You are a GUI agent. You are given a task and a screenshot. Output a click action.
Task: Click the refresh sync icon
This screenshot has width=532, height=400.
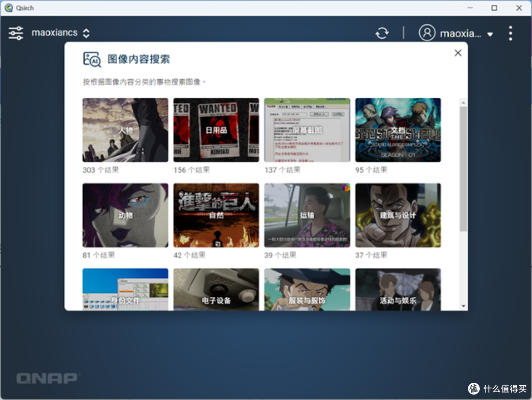tap(382, 33)
